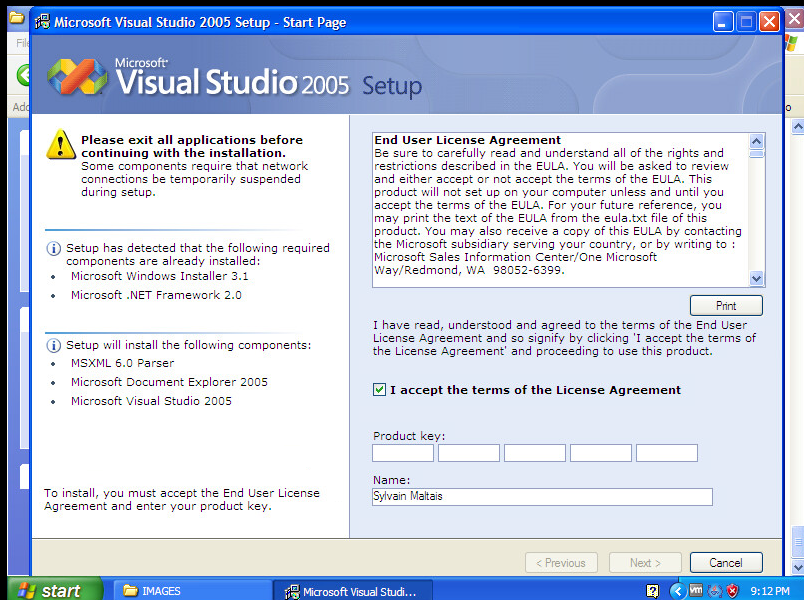Click 'End User License Agreement' heading
804x600 pixels.
pyautogui.click(x=468, y=140)
